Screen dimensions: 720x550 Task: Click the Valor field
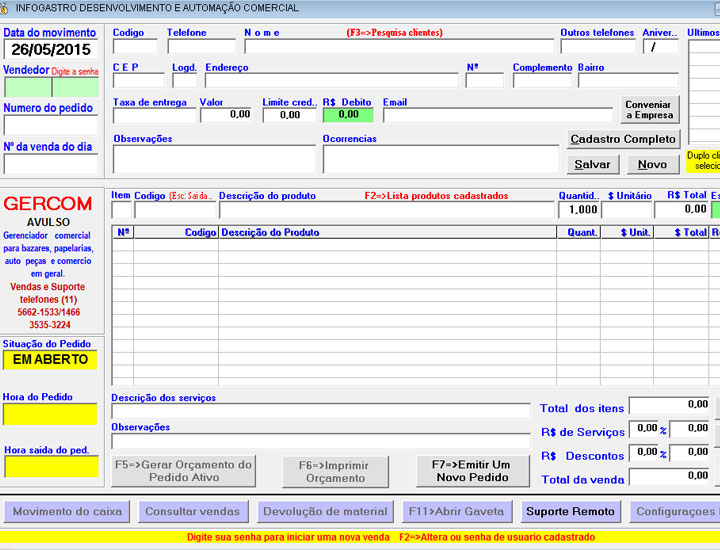point(226,115)
